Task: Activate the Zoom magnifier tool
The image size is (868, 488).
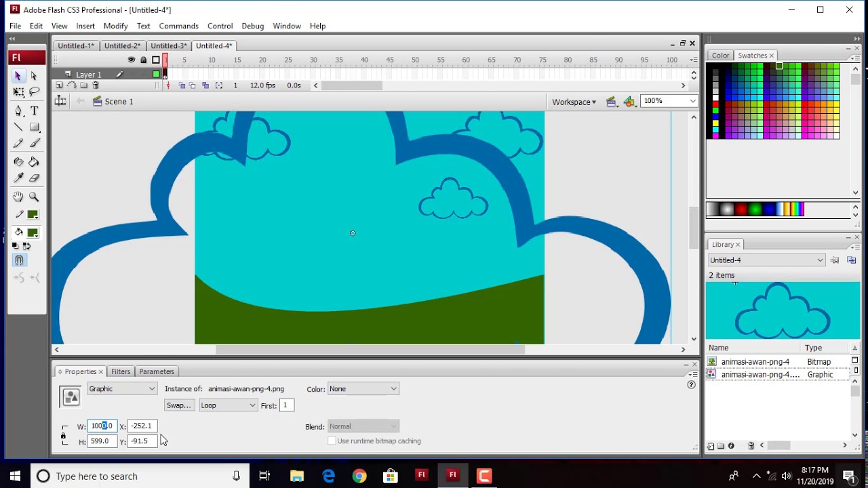Action: pyautogui.click(x=34, y=197)
